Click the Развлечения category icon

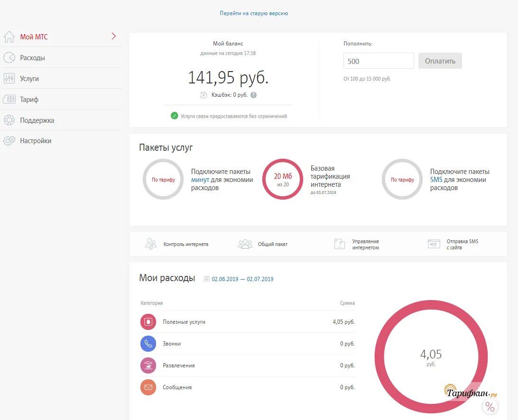tap(148, 365)
